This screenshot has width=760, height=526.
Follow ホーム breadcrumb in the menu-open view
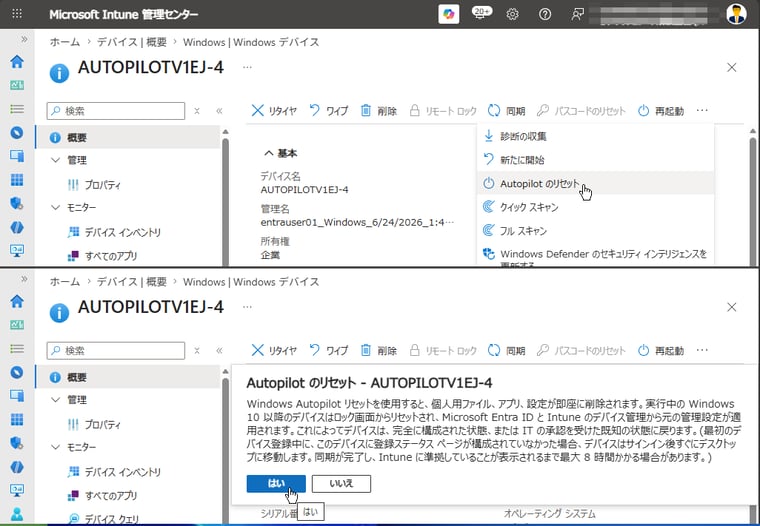pyautogui.click(x=64, y=42)
